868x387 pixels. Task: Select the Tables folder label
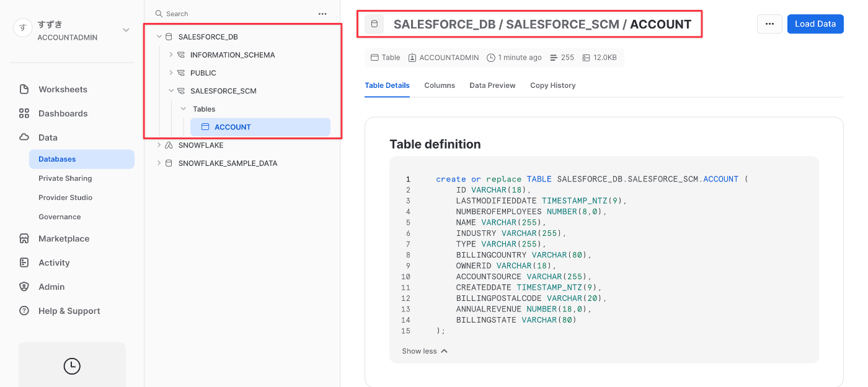coord(204,109)
